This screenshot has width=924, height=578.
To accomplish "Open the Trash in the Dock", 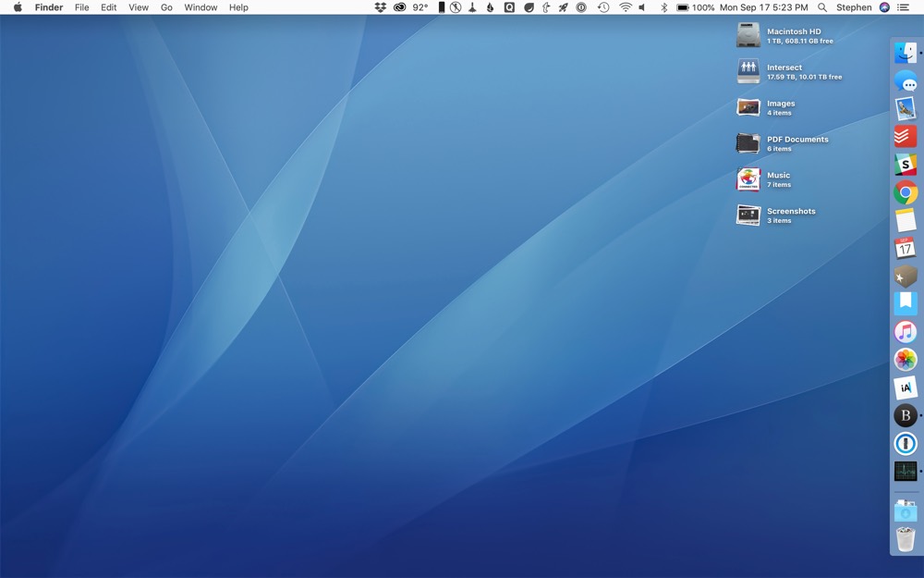I will point(906,539).
